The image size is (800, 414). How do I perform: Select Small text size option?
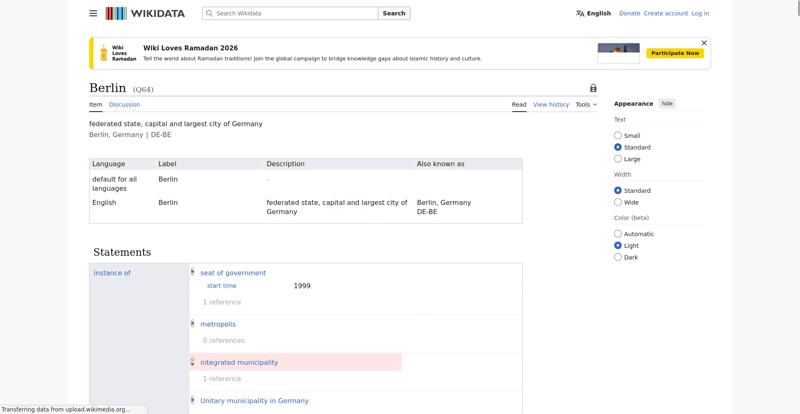click(618, 136)
